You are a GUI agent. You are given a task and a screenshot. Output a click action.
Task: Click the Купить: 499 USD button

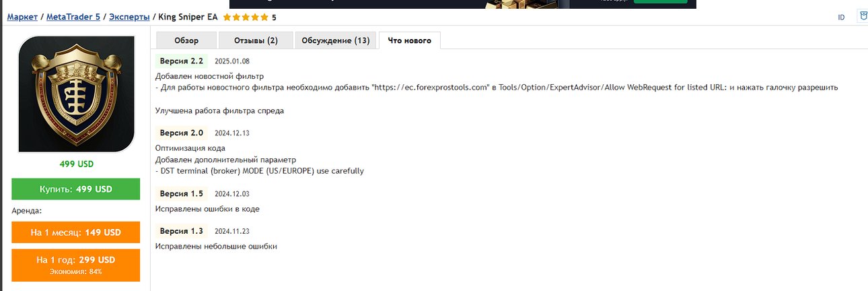[75, 189]
